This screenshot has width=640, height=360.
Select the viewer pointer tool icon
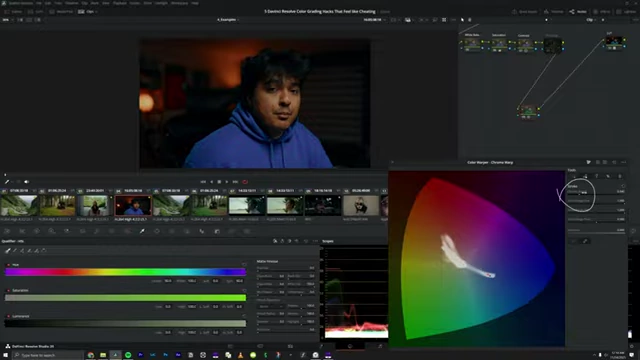tap(462, 20)
